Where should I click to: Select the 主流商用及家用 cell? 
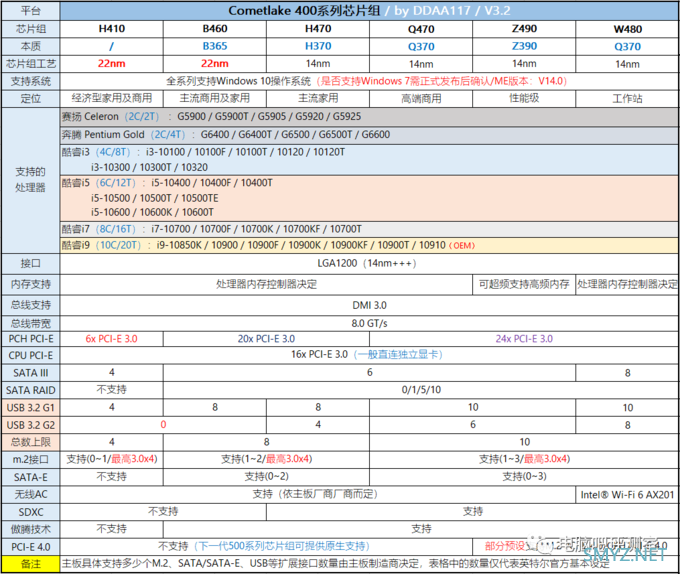[x=215, y=98]
